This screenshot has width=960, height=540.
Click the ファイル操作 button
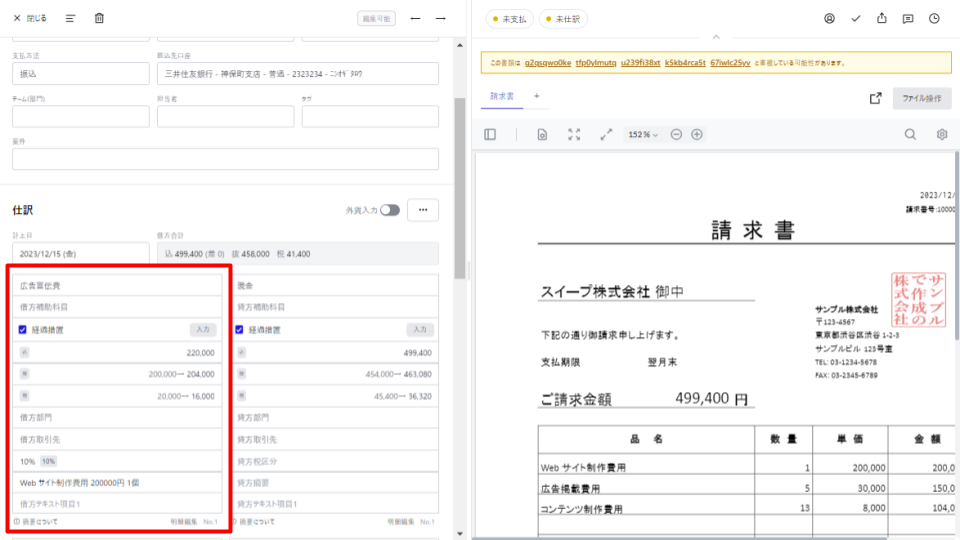[921, 98]
